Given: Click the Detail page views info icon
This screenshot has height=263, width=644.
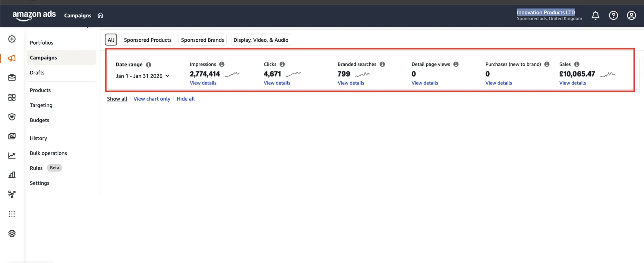Looking at the screenshot, I should (456, 64).
